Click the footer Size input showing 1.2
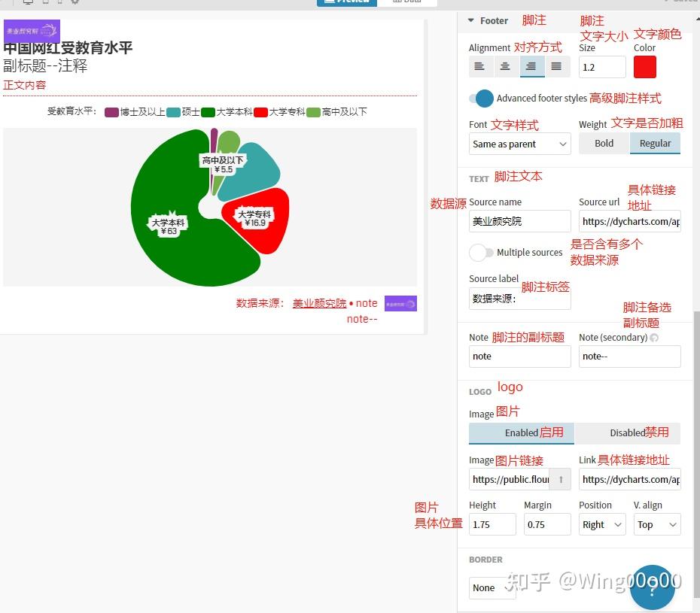The image size is (700, 613). 601,67
